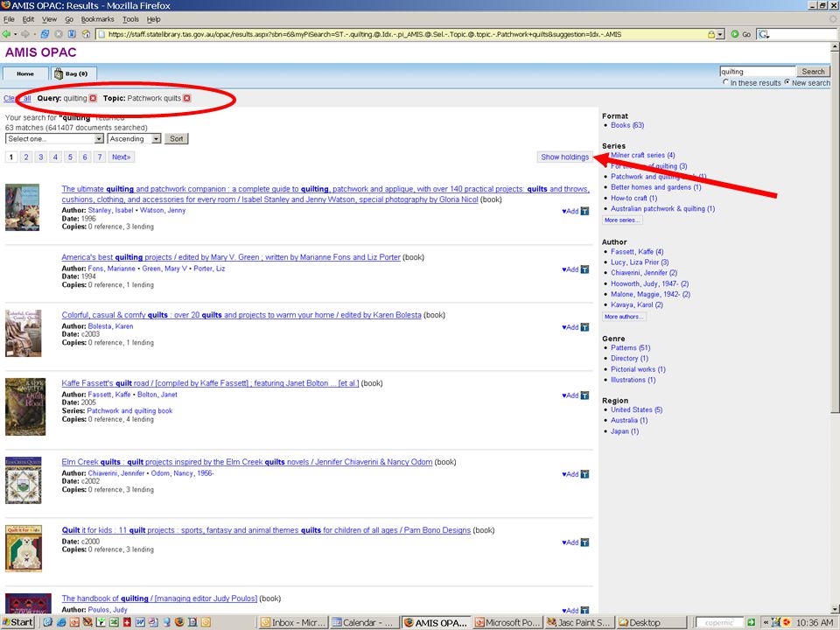This screenshot has width=840, height=630.
Task: Go to results page 7
Action: (x=99, y=157)
